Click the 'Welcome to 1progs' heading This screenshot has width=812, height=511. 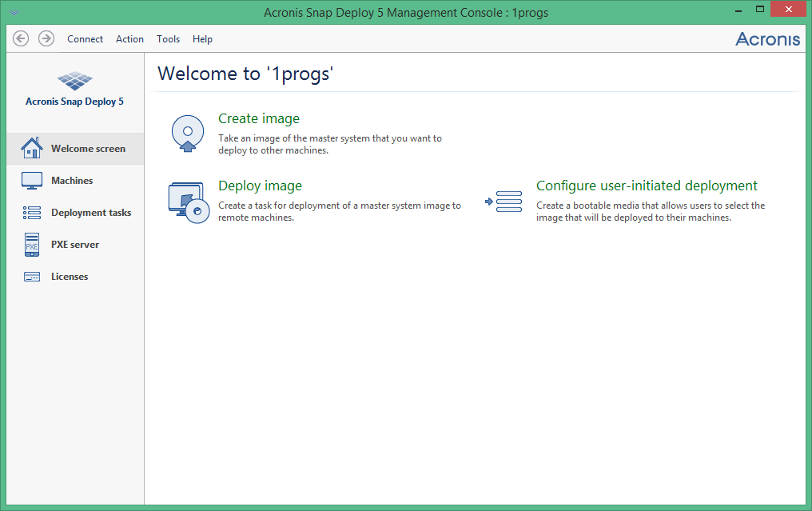point(245,74)
